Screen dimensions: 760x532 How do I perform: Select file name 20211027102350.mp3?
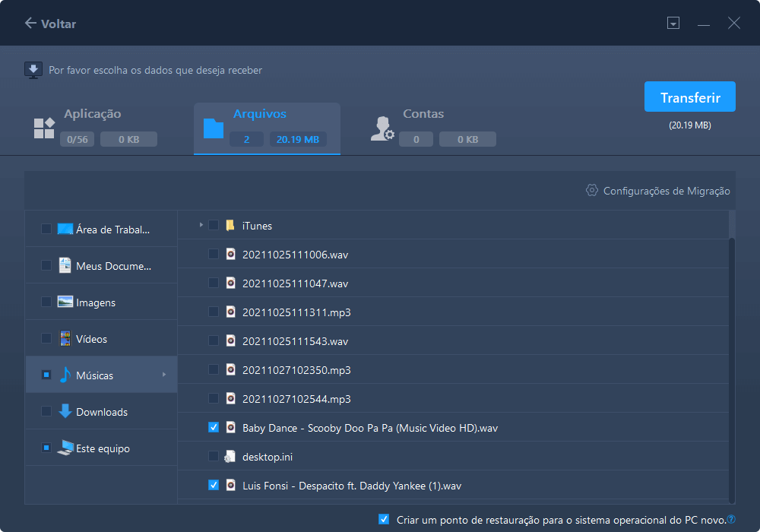point(296,370)
